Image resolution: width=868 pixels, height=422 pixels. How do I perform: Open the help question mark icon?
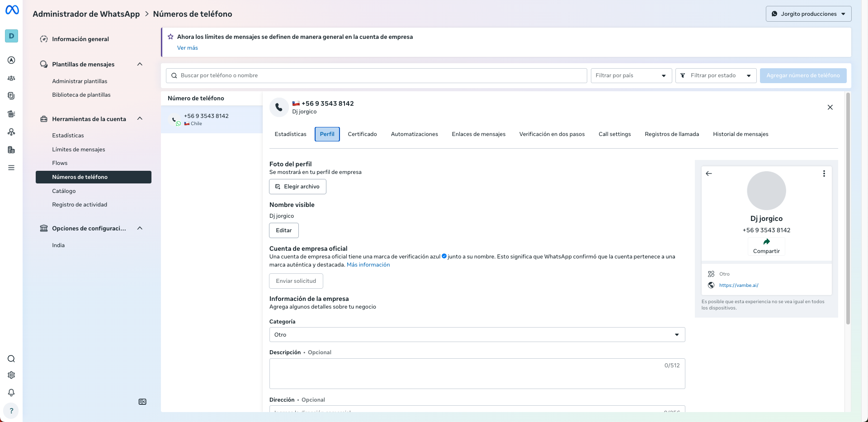pyautogui.click(x=11, y=411)
